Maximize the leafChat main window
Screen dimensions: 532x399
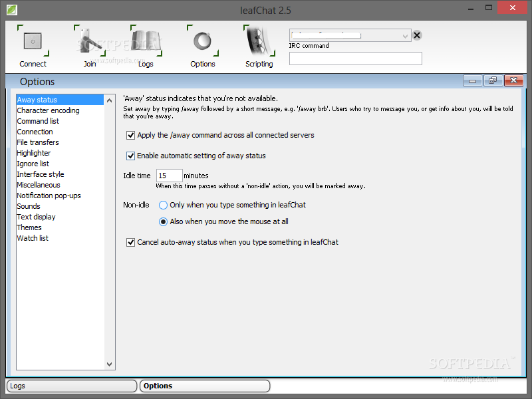489,8
